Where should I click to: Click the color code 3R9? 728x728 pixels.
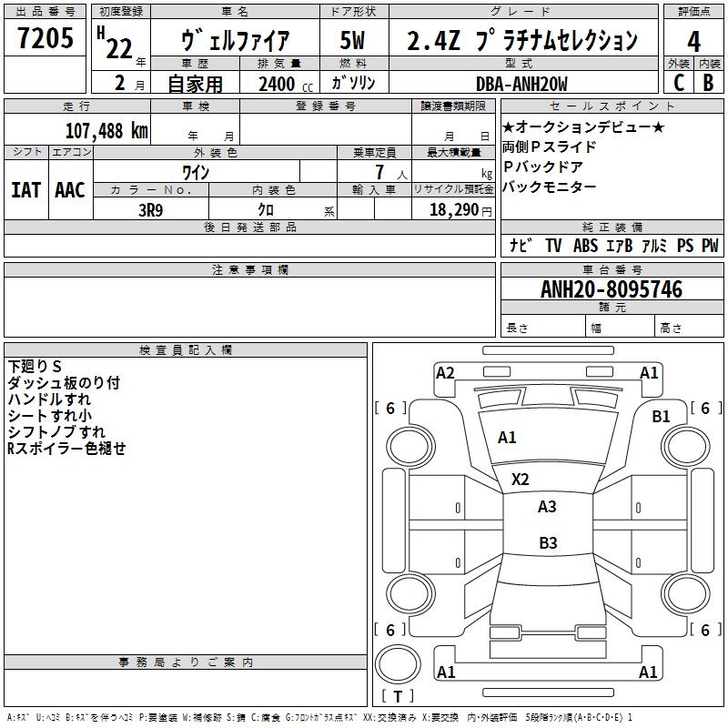pos(150,208)
